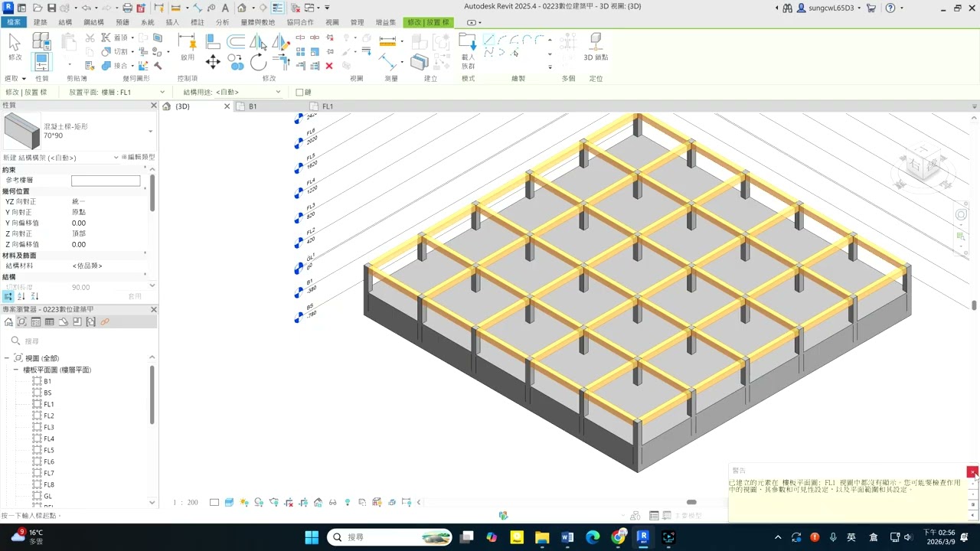Open File Explorer from the taskbar

pyautogui.click(x=542, y=537)
